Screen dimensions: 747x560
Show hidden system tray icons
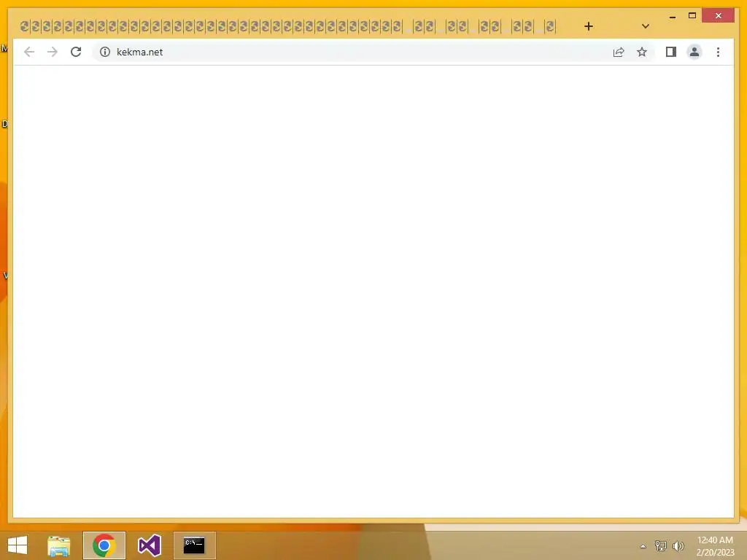643,546
